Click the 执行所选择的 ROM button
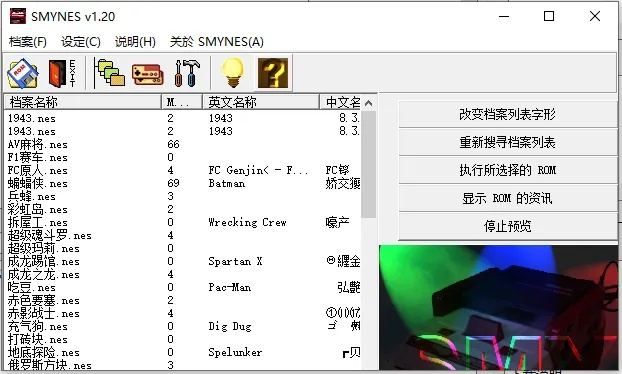 point(507,170)
